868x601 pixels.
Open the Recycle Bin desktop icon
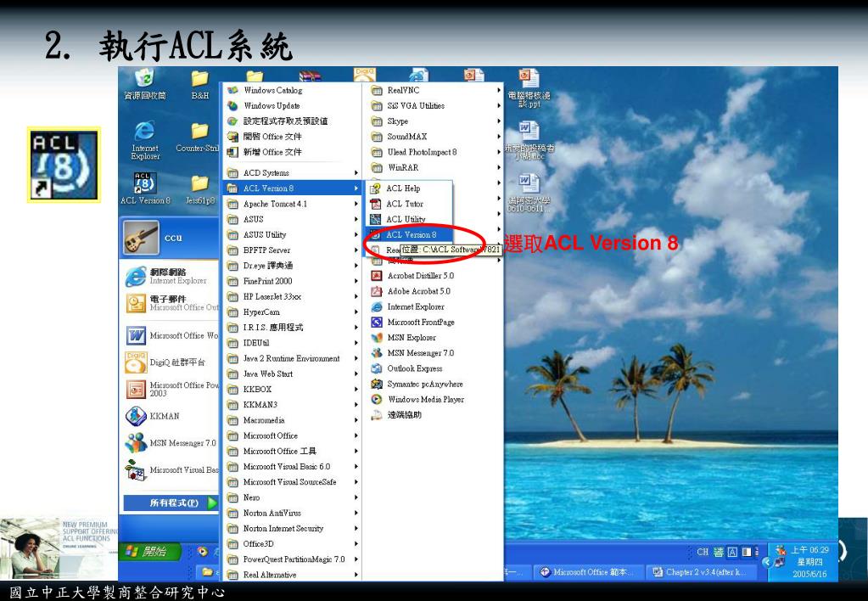click(x=144, y=83)
